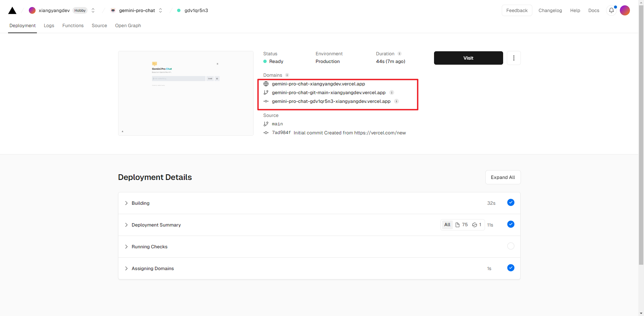Viewport: 644px width, 316px height.
Task: Expand the Deployment Summary section chevron
Action: pyautogui.click(x=126, y=225)
